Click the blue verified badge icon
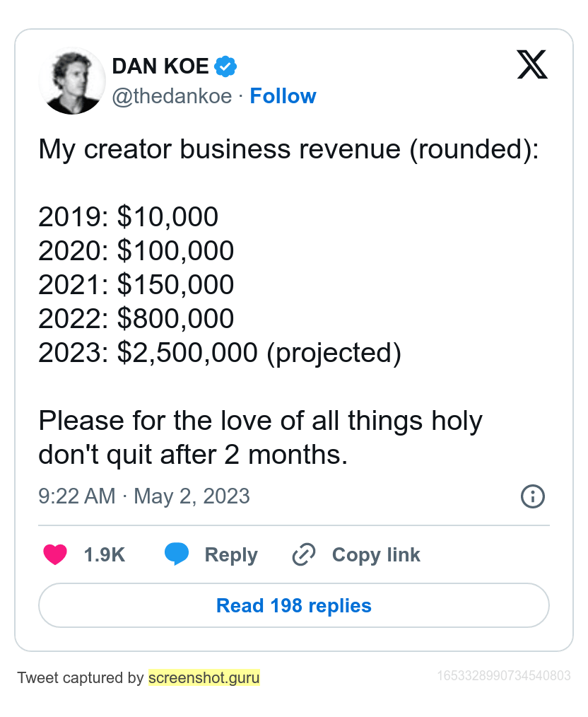This screenshot has width=588, height=717. (225, 66)
